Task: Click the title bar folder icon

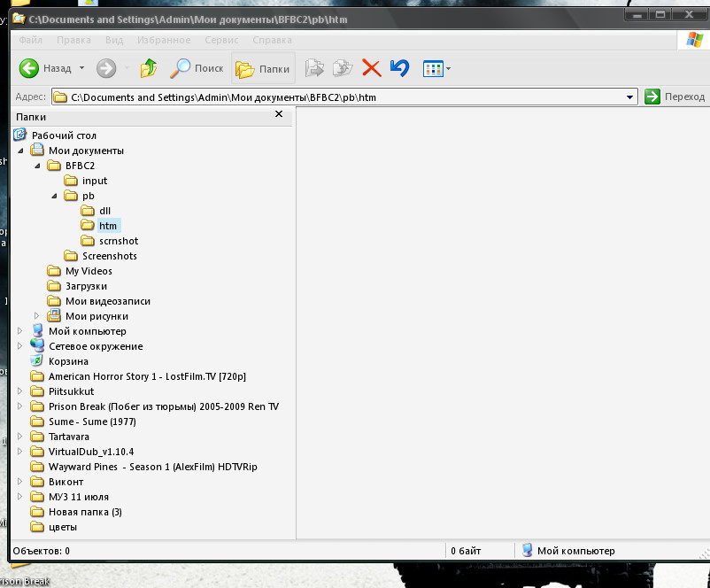Action: (19, 19)
